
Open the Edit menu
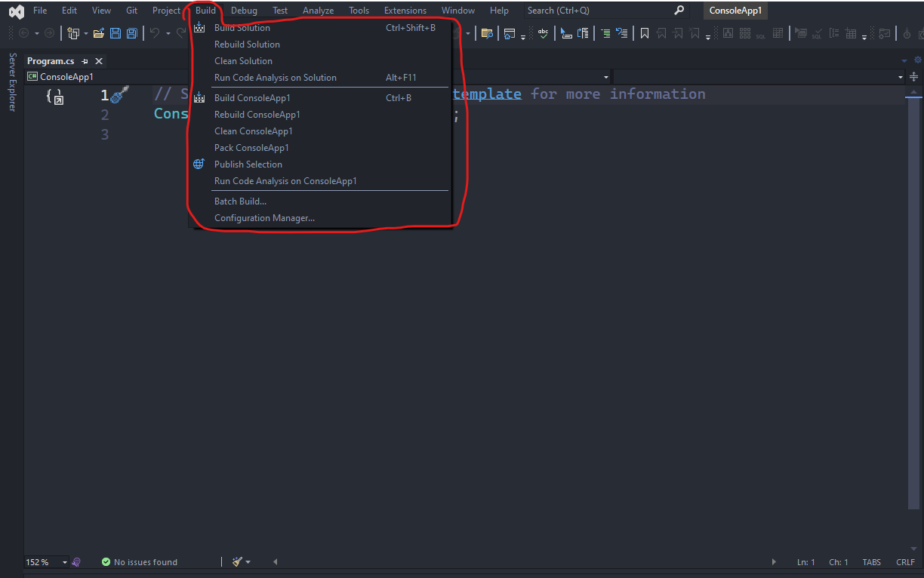[x=69, y=11]
